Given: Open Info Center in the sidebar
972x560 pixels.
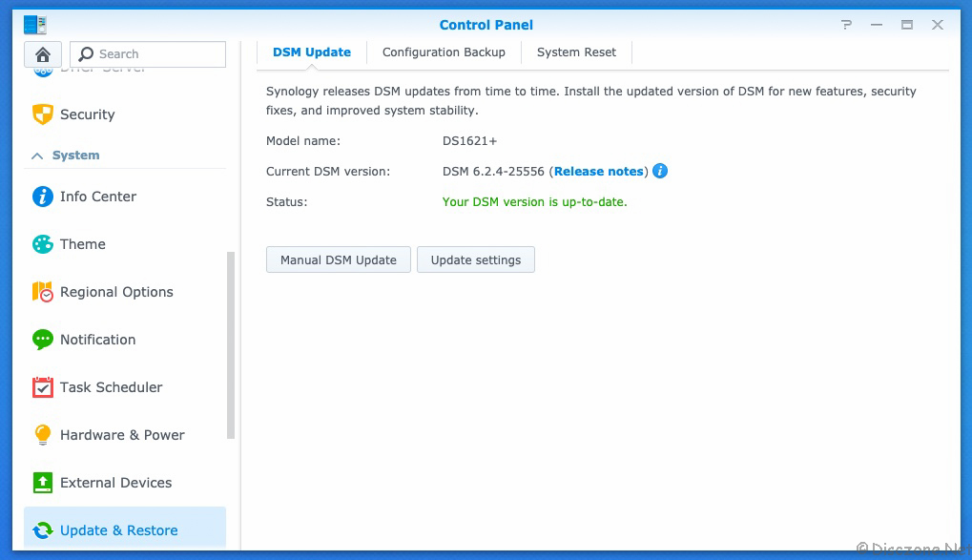Looking at the screenshot, I should click(x=98, y=197).
